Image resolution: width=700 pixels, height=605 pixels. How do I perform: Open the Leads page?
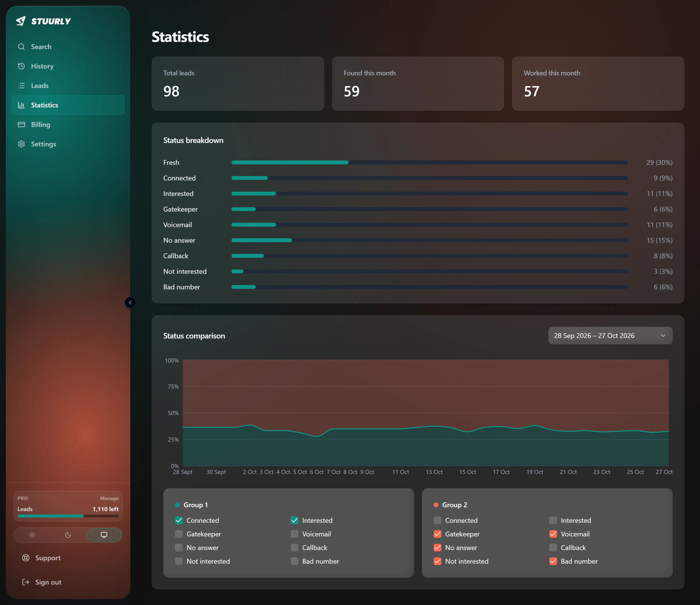click(x=68, y=86)
